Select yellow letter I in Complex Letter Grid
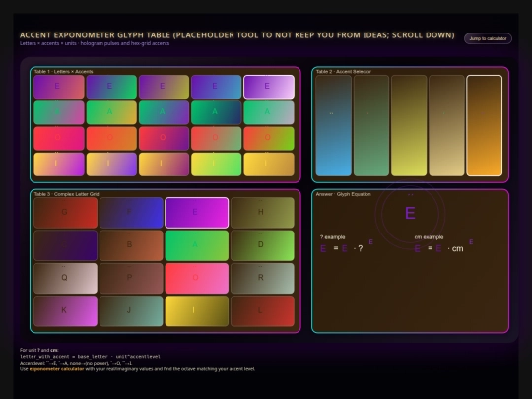This screenshot has height=399, width=532. 197,311
